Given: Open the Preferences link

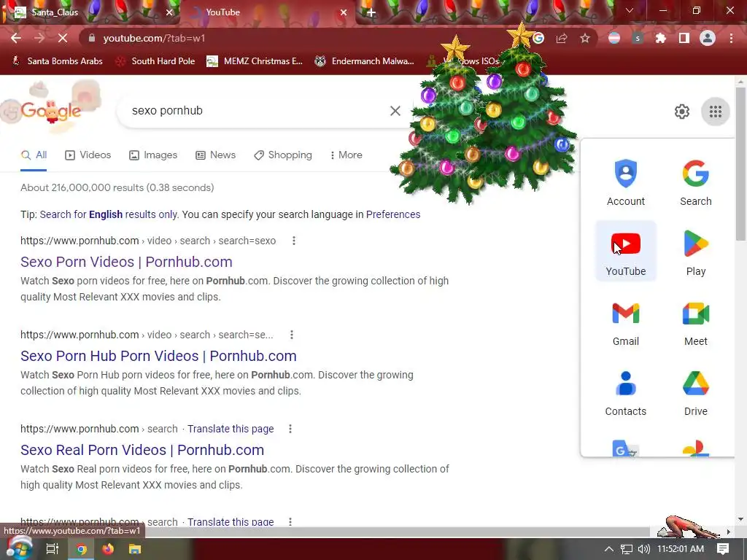Looking at the screenshot, I should coord(393,215).
